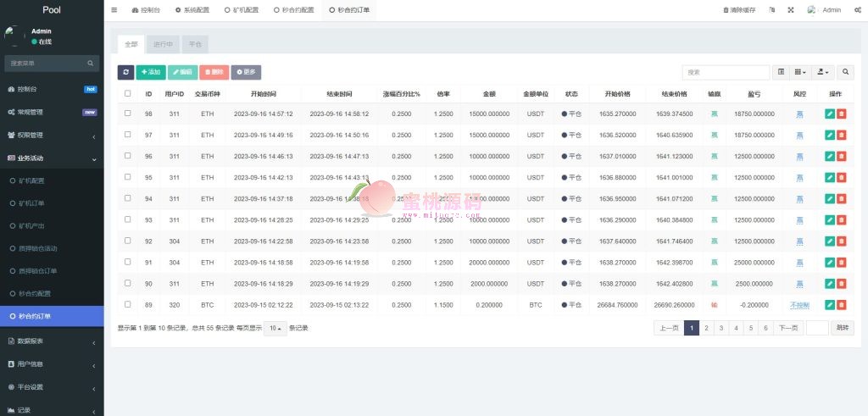Click the fullscreen toggle icon in header
Image resolution: width=868 pixels, height=416 pixels.
[791, 10]
